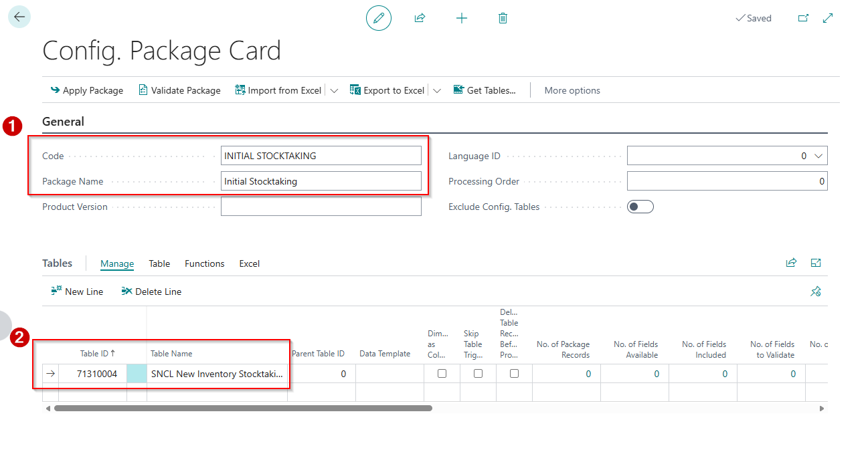Click the plus icon to create a new package
Screen dimensions: 868x452
(461, 18)
